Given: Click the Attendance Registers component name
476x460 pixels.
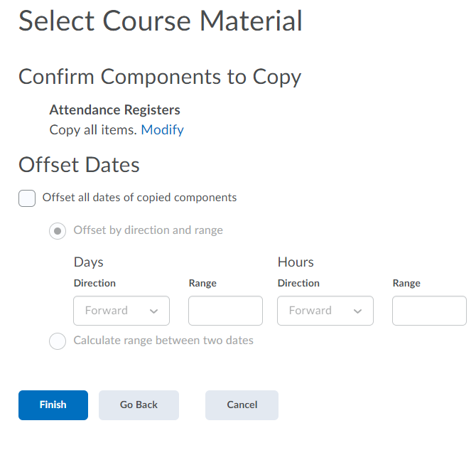Looking at the screenshot, I should (x=114, y=110).
